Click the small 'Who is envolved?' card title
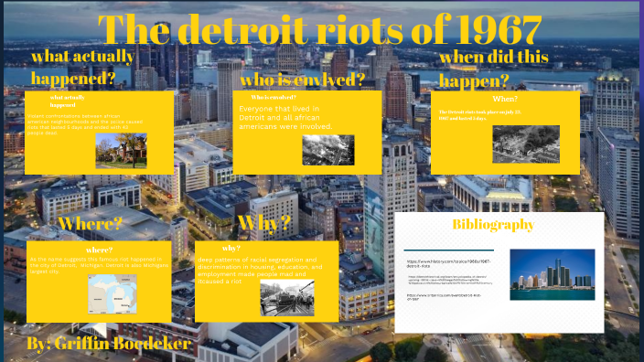This screenshot has width=644, height=362. 274,97
